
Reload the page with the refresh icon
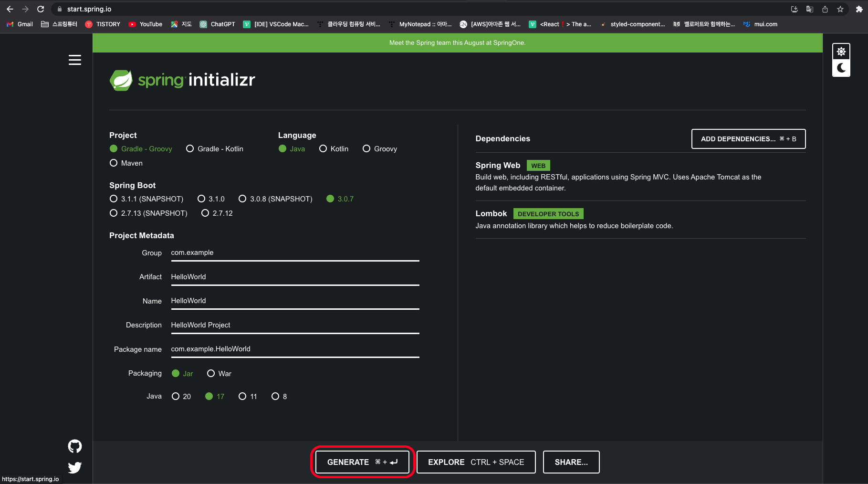tap(41, 9)
